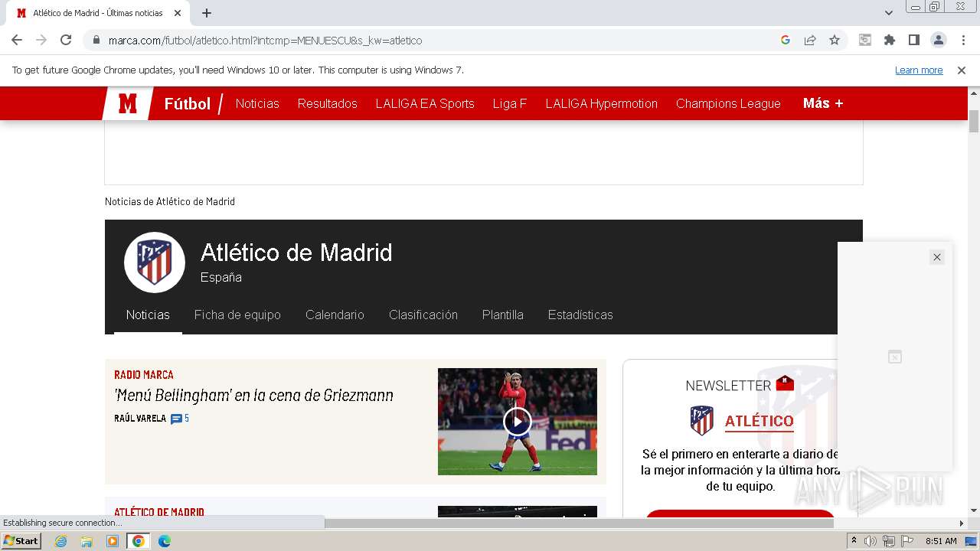Open Resultados menu item
Image resolution: width=980 pixels, height=551 pixels.
tap(327, 103)
